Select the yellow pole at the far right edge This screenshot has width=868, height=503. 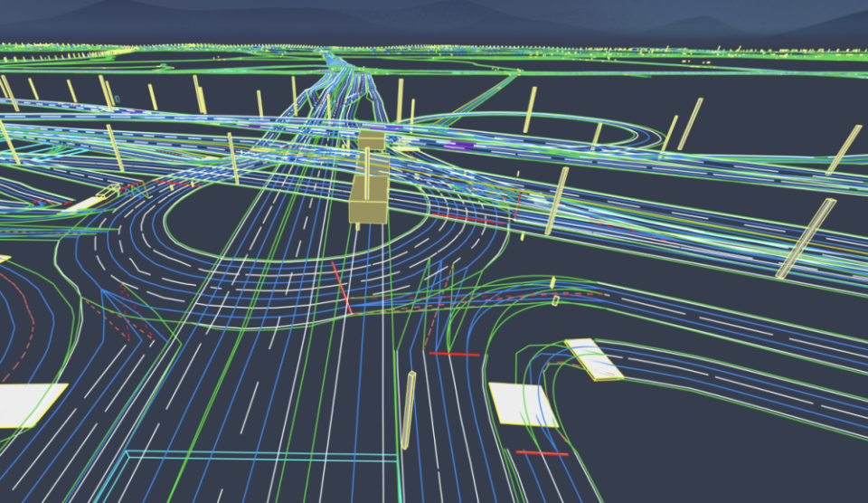[x=844, y=149]
